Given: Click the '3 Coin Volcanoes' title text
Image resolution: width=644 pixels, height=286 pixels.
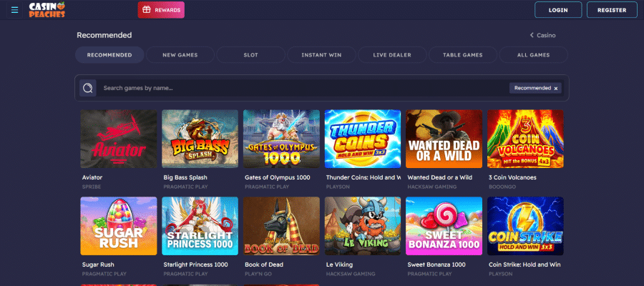Looking at the screenshot, I should [x=512, y=177].
